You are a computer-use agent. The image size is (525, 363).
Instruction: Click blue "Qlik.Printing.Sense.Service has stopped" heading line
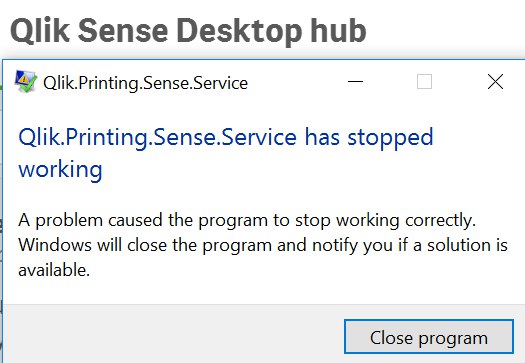[226, 137]
